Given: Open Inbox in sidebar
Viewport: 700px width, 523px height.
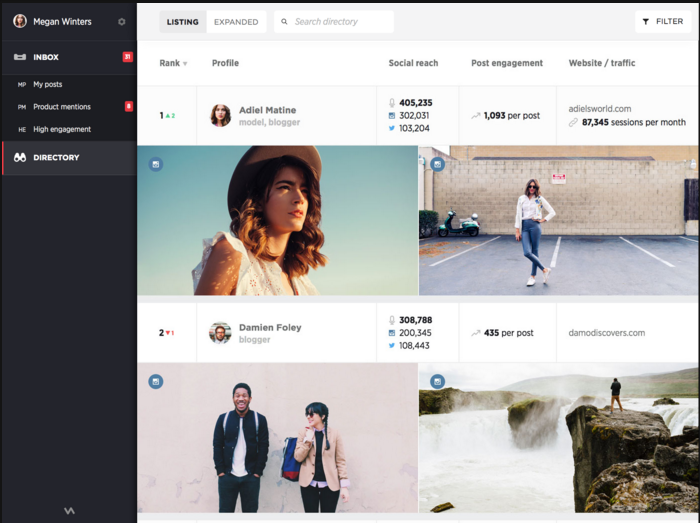Looking at the screenshot, I should click(x=69, y=57).
